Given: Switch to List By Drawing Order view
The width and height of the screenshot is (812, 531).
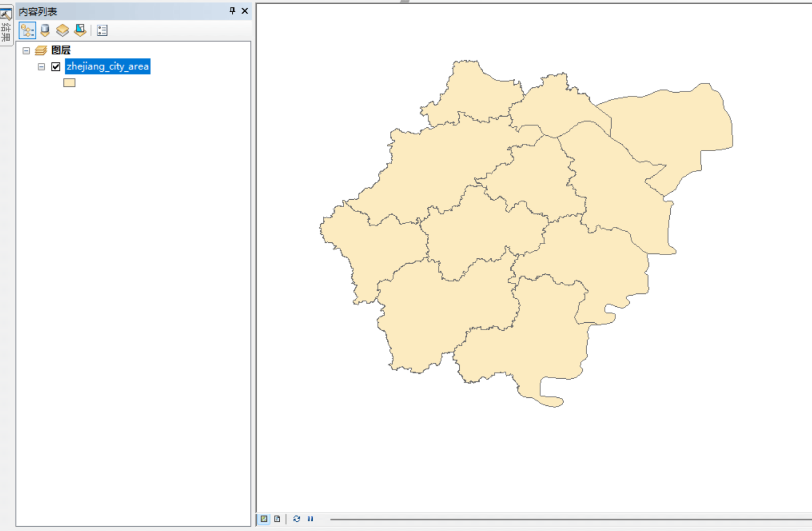Looking at the screenshot, I should [27, 30].
